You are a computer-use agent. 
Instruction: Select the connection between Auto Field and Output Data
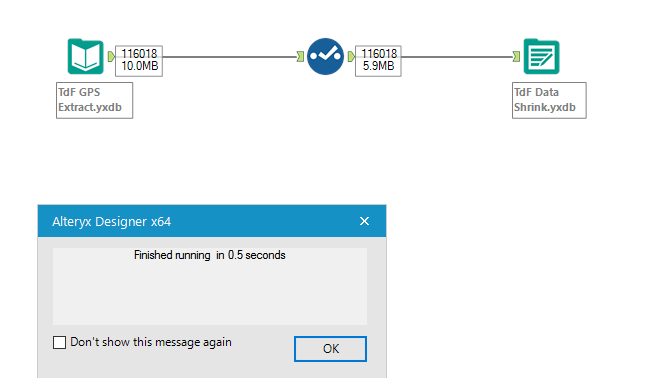(x=457, y=57)
